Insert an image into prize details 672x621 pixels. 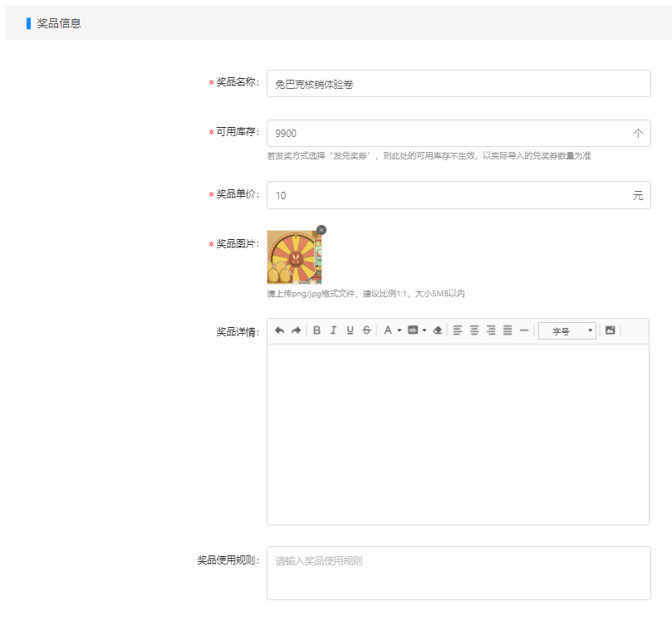[x=610, y=330]
